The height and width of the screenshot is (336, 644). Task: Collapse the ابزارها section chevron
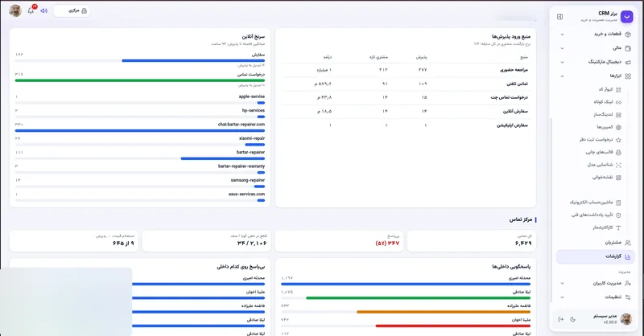(562, 76)
